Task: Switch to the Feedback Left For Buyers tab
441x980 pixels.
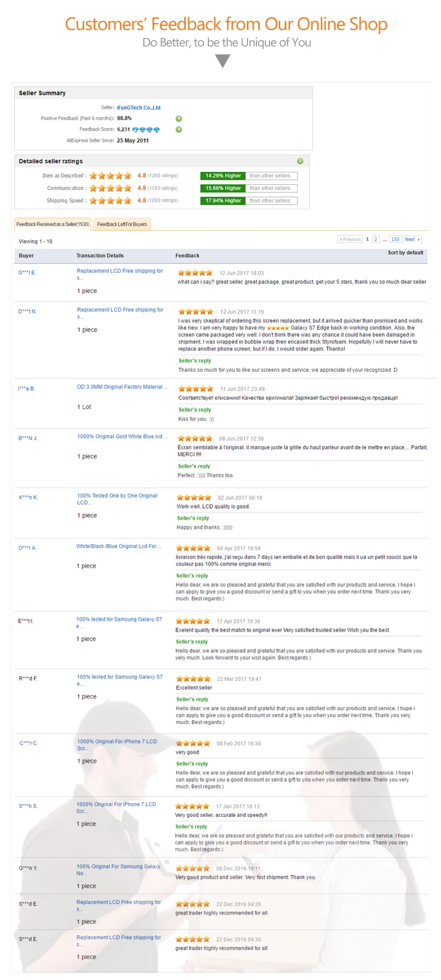Action: pyautogui.click(x=122, y=225)
